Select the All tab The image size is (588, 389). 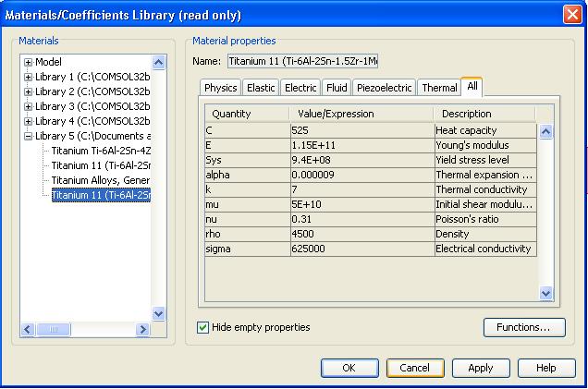click(472, 87)
